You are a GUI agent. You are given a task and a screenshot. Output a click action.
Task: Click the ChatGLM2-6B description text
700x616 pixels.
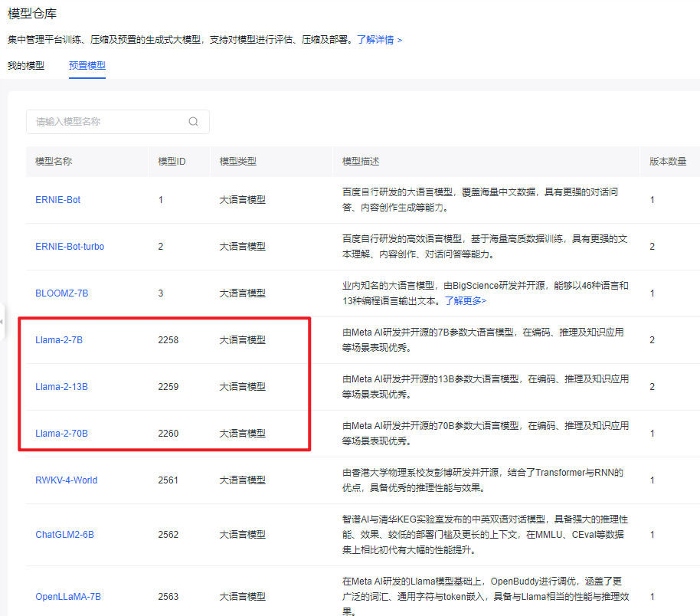[x=486, y=535]
